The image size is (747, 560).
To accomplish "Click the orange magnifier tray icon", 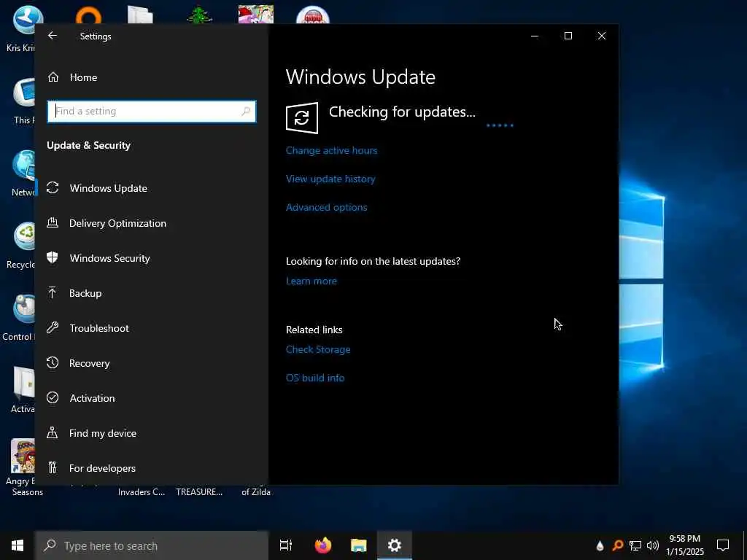I will [x=617, y=545].
